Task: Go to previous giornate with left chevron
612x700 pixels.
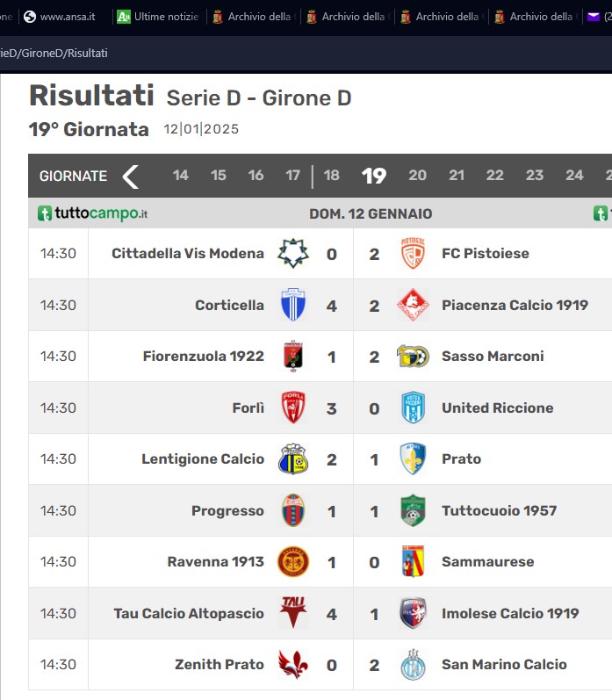Action: (x=130, y=177)
